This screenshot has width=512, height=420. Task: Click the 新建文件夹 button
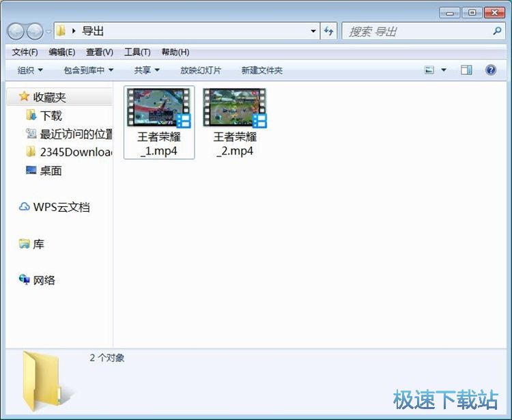(262, 70)
